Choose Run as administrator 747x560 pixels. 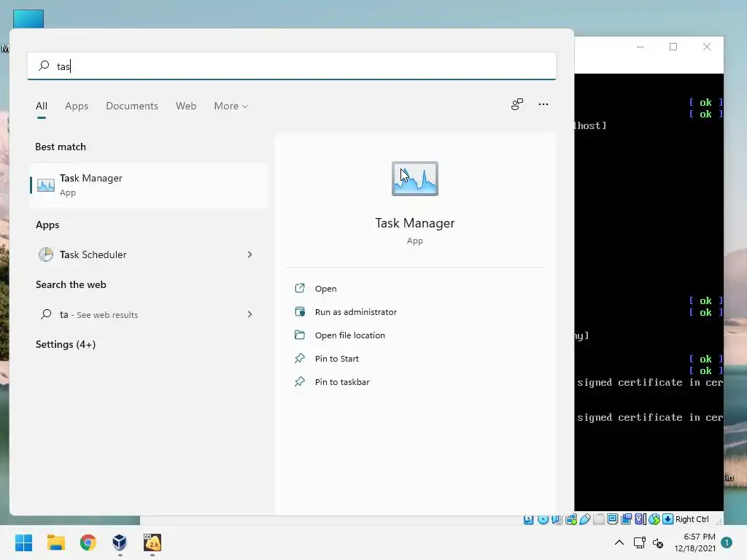pos(356,312)
